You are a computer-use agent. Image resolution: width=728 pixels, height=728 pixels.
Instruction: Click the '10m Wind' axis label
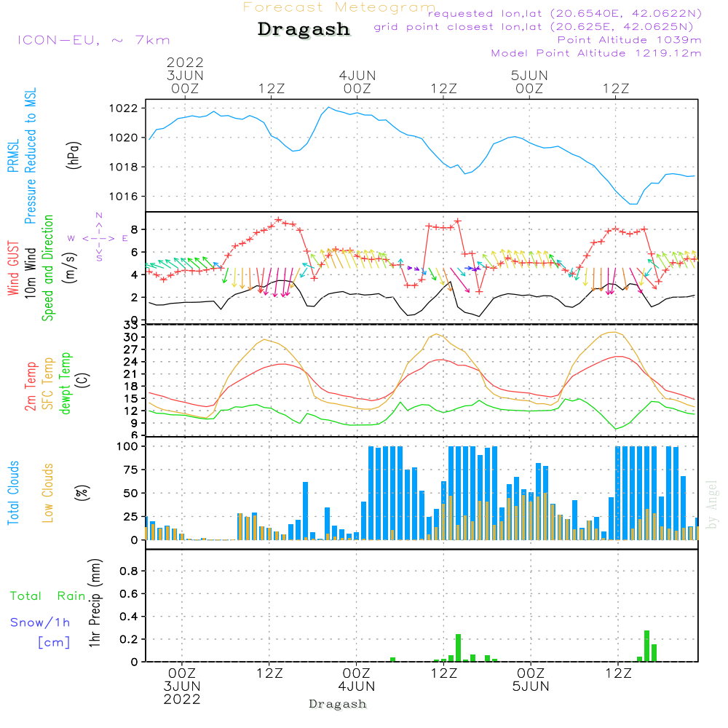point(30,272)
